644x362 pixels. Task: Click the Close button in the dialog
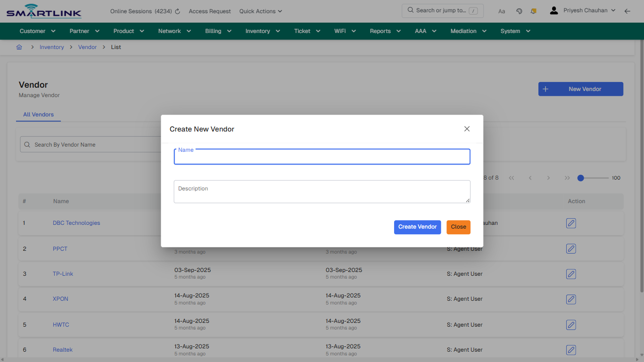pyautogui.click(x=458, y=227)
